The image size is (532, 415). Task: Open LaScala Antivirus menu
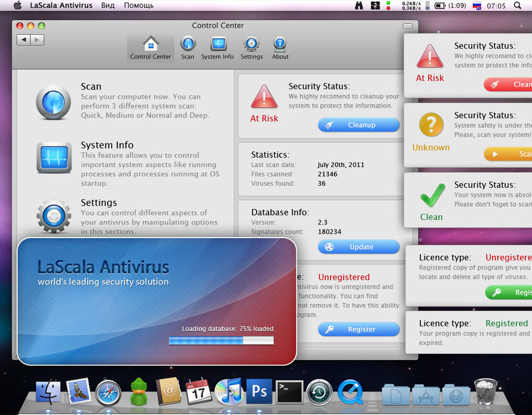coord(61,6)
